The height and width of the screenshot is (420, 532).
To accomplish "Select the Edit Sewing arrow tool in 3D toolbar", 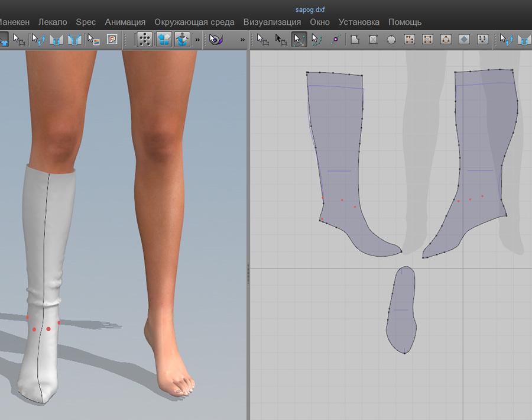I will point(38,40).
